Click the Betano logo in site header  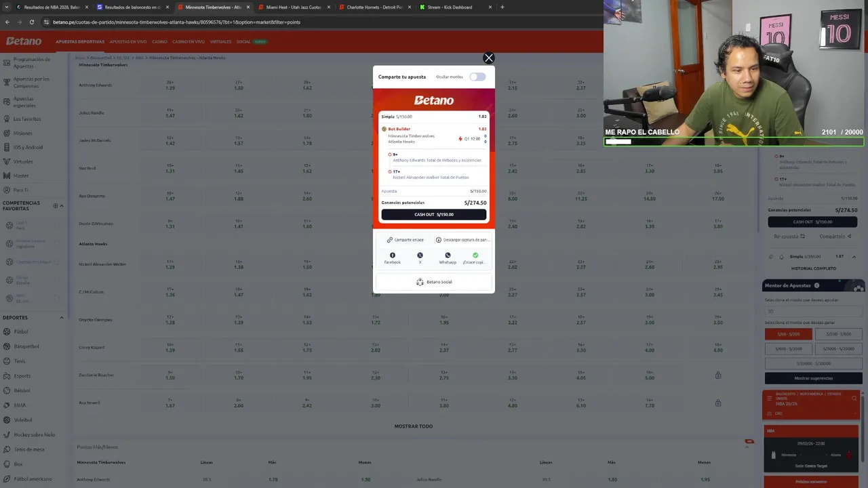pos(24,41)
